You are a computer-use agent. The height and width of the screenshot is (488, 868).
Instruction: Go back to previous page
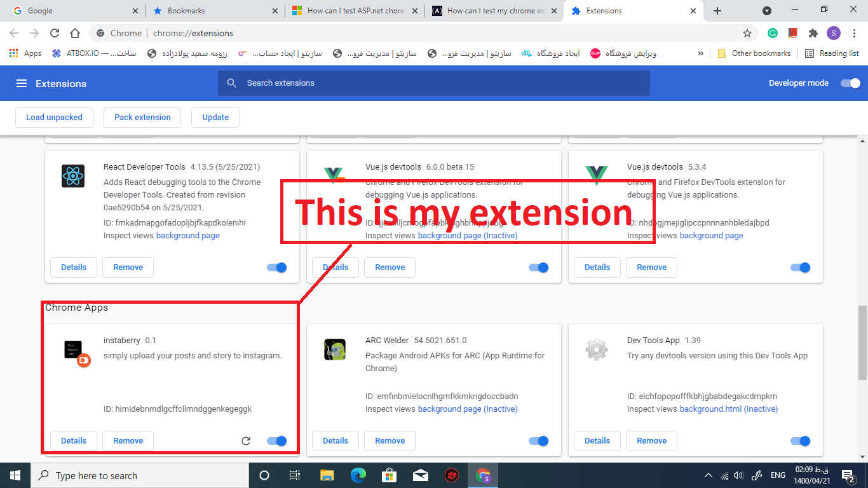(14, 33)
